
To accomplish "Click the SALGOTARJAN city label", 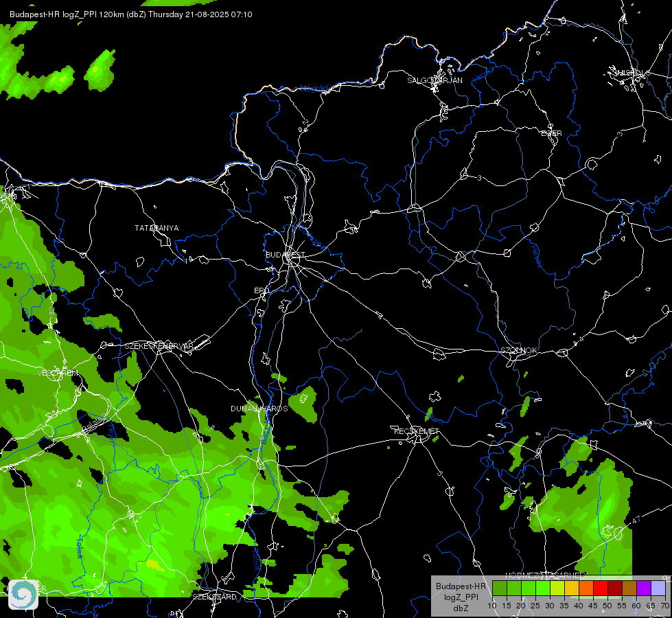I will [x=435, y=80].
